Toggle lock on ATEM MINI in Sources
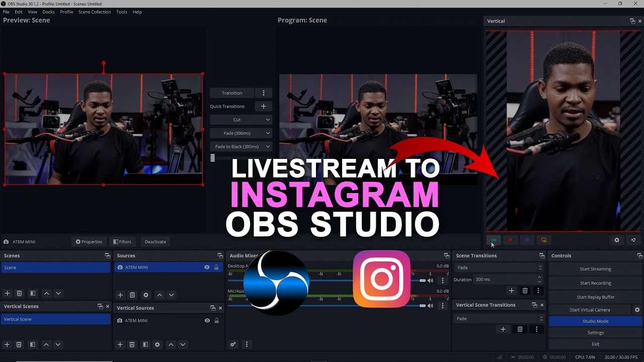Viewport: 644px width, 362px height. pos(216,267)
